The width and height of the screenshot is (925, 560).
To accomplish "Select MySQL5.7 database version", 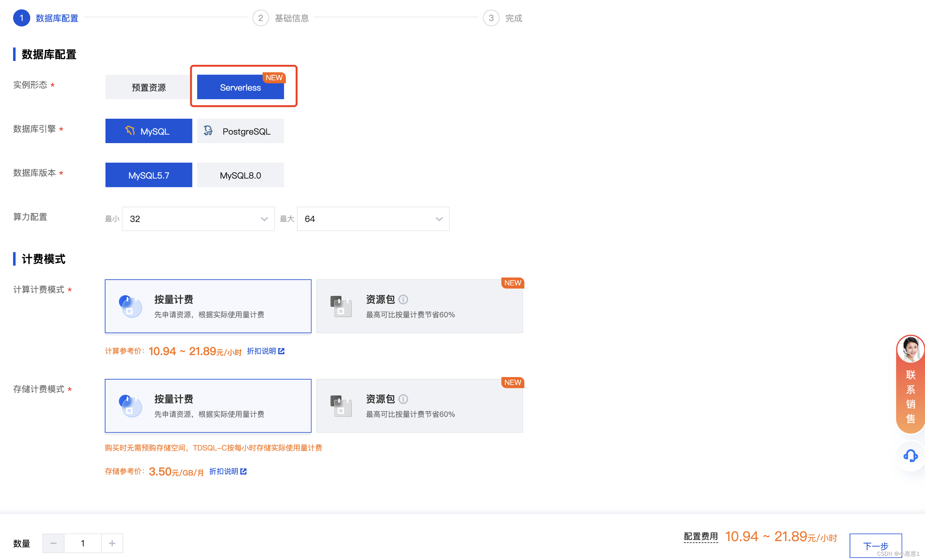I will tap(149, 175).
